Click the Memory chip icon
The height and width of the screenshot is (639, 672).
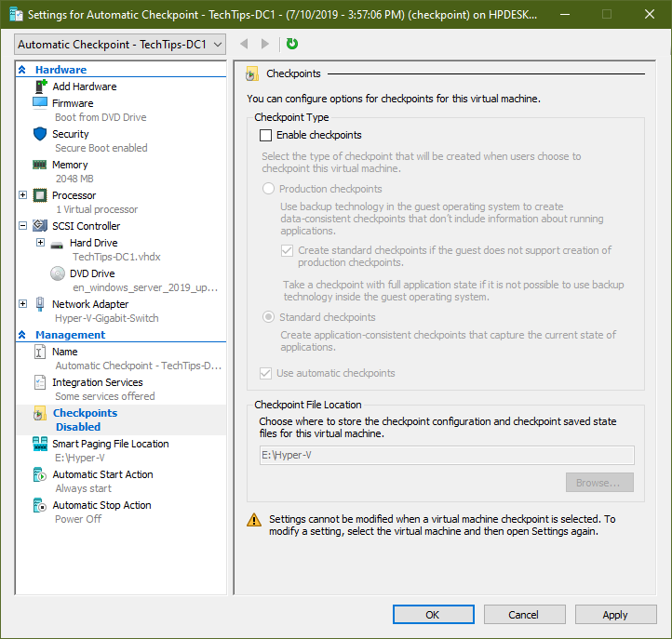click(x=40, y=165)
